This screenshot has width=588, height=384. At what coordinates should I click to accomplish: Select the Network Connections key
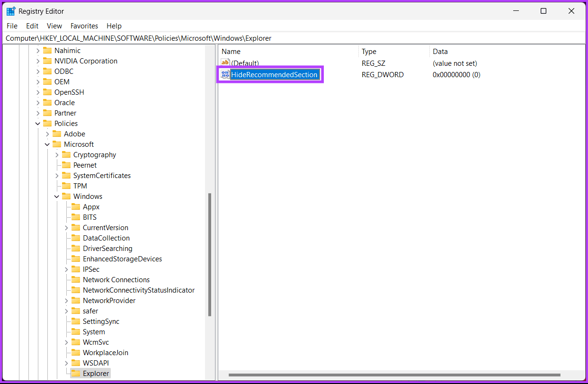(116, 280)
